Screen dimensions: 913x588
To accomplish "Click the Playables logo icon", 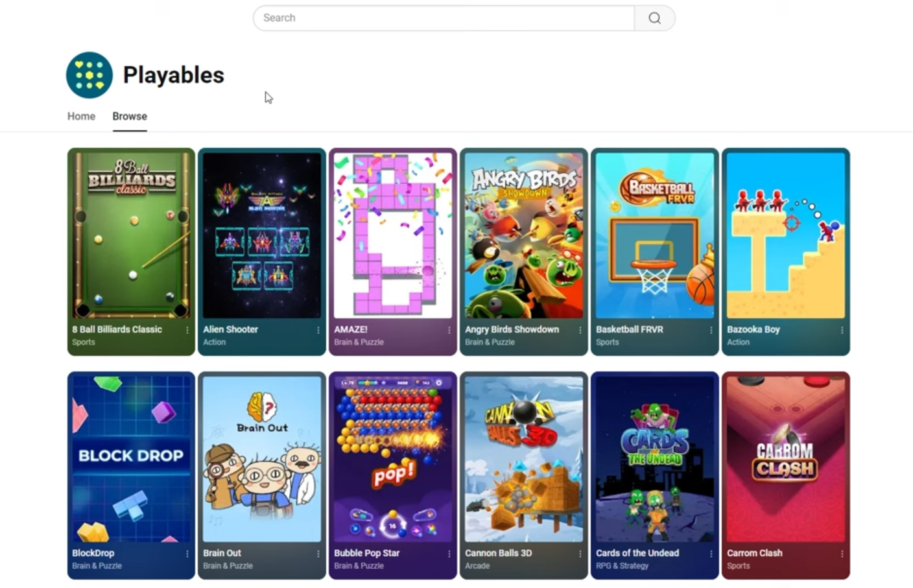I will coord(89,75).
